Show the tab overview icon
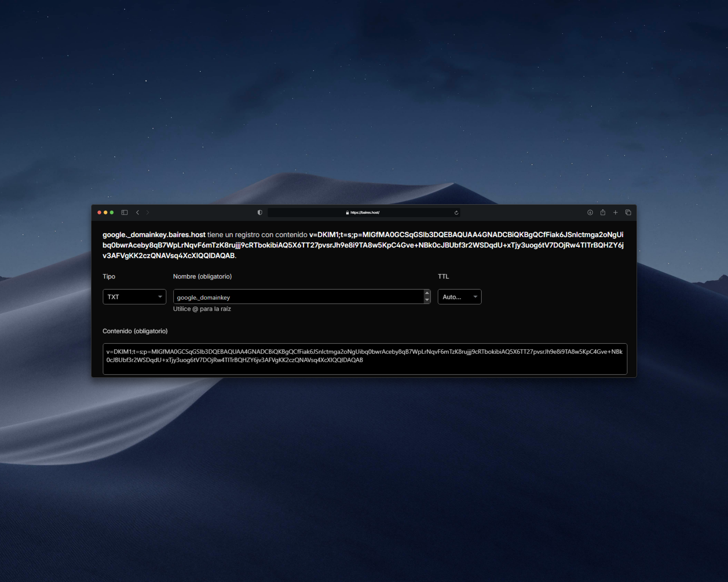This screenshot has width=728, height=582. click(x=628, y=213)
